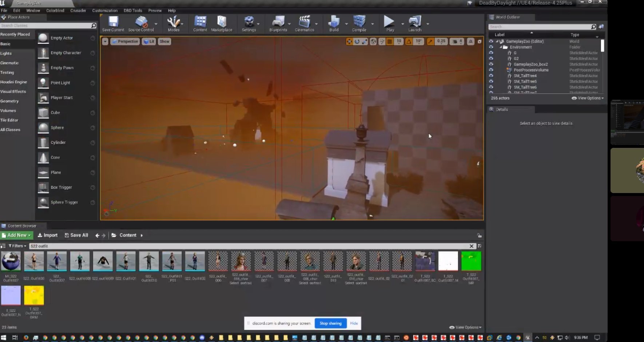Viewport: 644px width, 342px height.
Task: Click the sources panel toggle icon beside Filters
Action: [x=3, y=246]
